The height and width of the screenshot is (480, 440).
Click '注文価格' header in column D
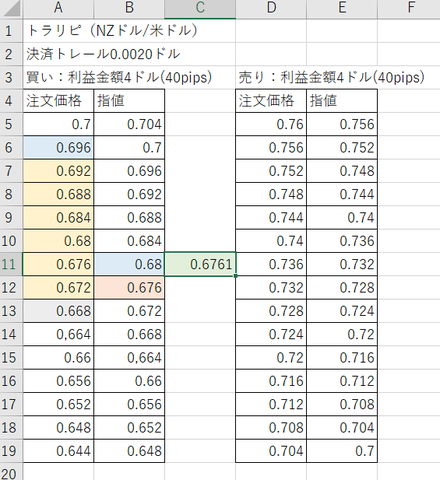click(x=271, y=101)
